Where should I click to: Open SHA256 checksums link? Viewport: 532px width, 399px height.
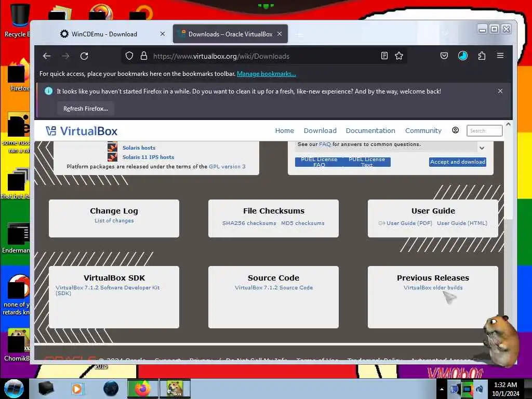tap(249, 223)
